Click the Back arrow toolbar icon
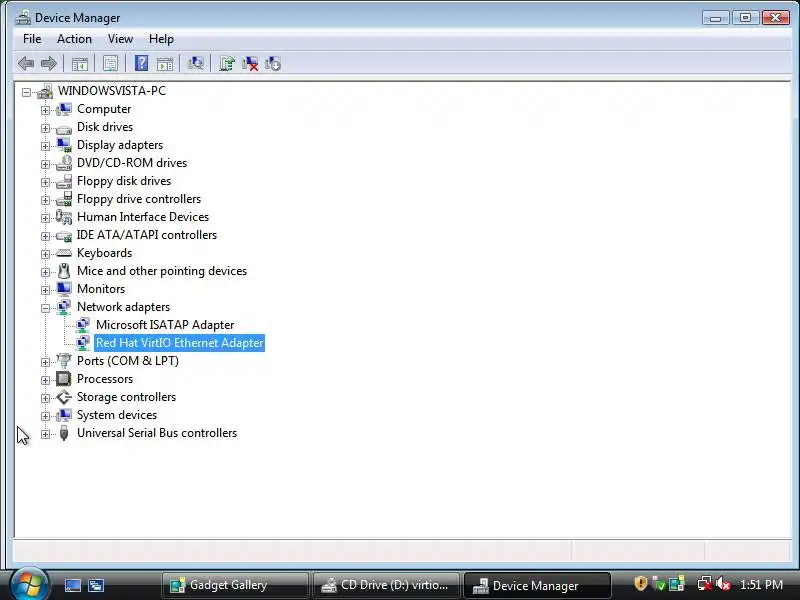The image size is (800, 600). click(x=26, y=64)
